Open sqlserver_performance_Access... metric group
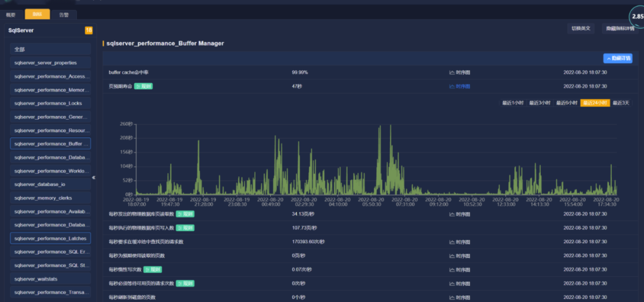The image size is (644, 302). [51, 76]
